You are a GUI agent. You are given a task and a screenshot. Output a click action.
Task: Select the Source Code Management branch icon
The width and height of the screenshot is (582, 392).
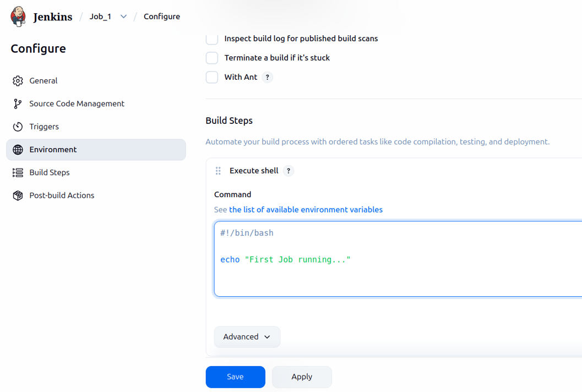[17, 104]
